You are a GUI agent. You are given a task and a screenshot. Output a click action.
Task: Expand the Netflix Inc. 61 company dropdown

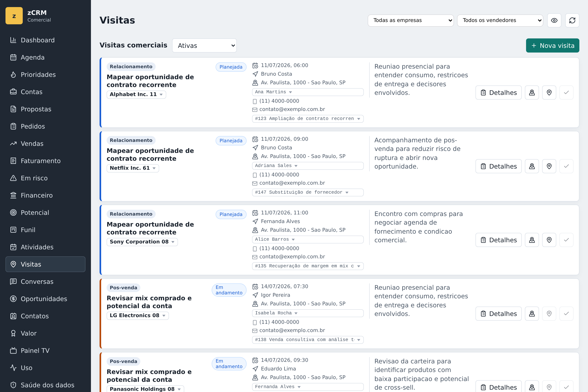133,168
